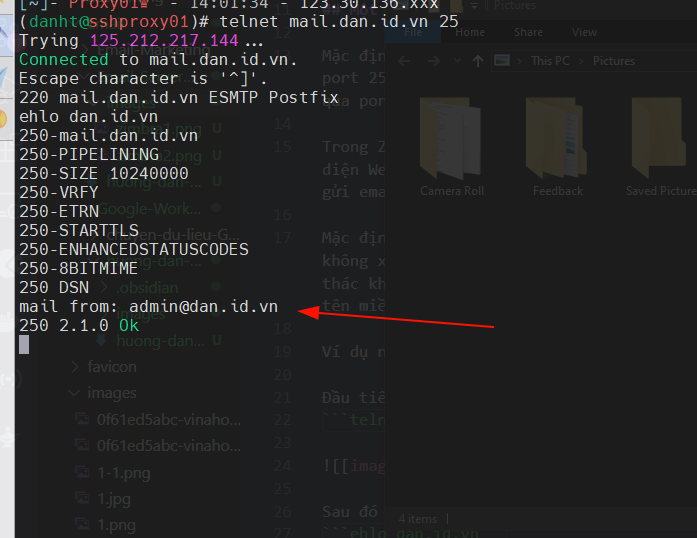Click the Back arrow in File Explorer
This screenshot has width=697, height=538.
(405, 61)
